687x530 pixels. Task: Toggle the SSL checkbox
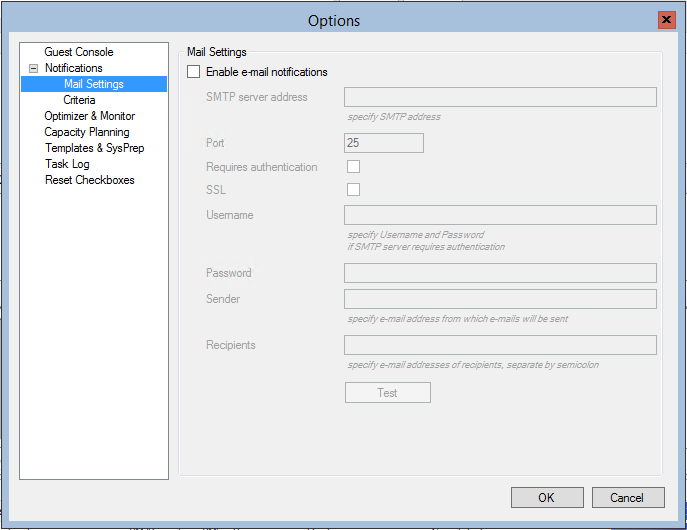(354, 190)
